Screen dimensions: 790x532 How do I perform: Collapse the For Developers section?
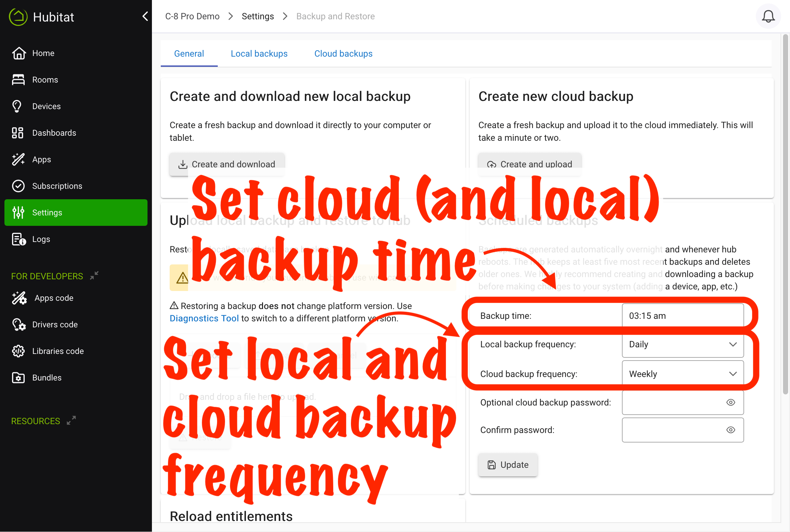click(94, 275)
